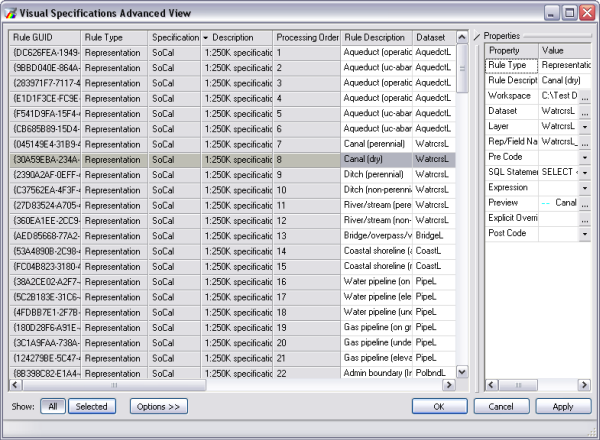Click GUID cell {3C1A9FAA-738A-
The image size is (600, 440).
point(45,343)
